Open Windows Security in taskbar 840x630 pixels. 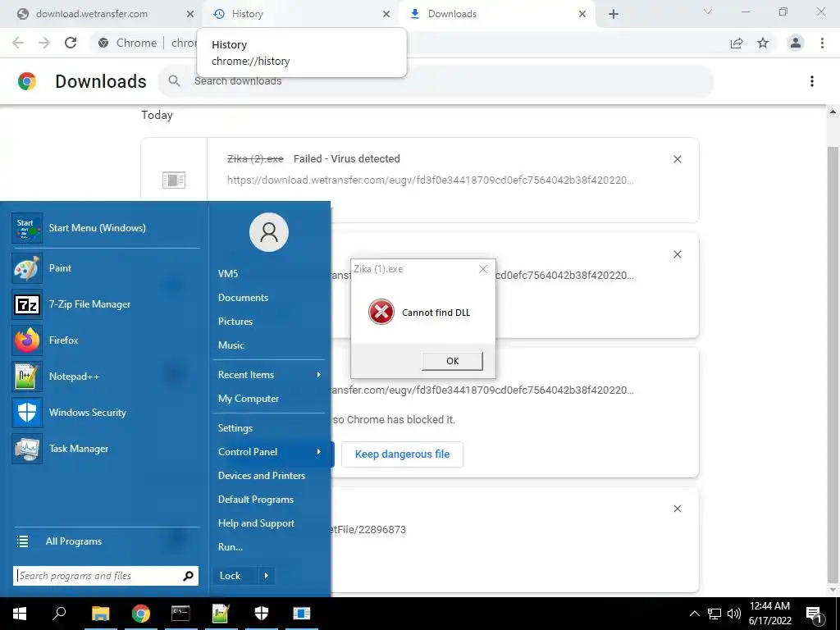262,614
